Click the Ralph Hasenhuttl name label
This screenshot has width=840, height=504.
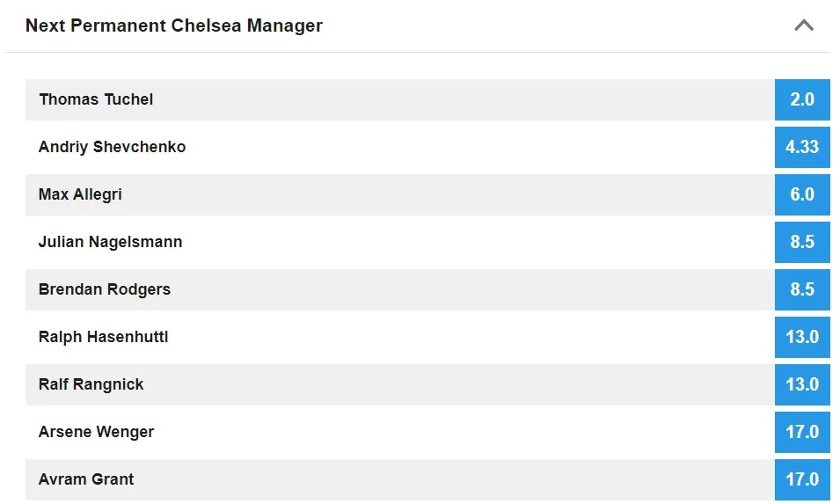point(103,337)
